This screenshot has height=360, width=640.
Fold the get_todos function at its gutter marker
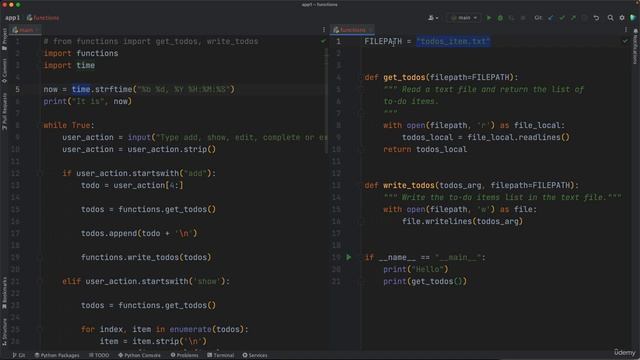[x=361, y=78]
